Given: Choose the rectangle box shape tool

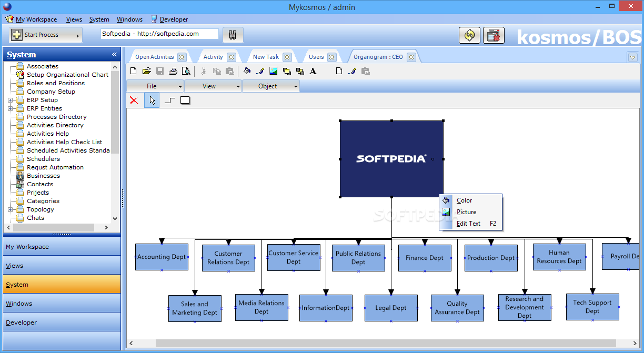Looking at the screenshot, I should click(x=185, y=100).
